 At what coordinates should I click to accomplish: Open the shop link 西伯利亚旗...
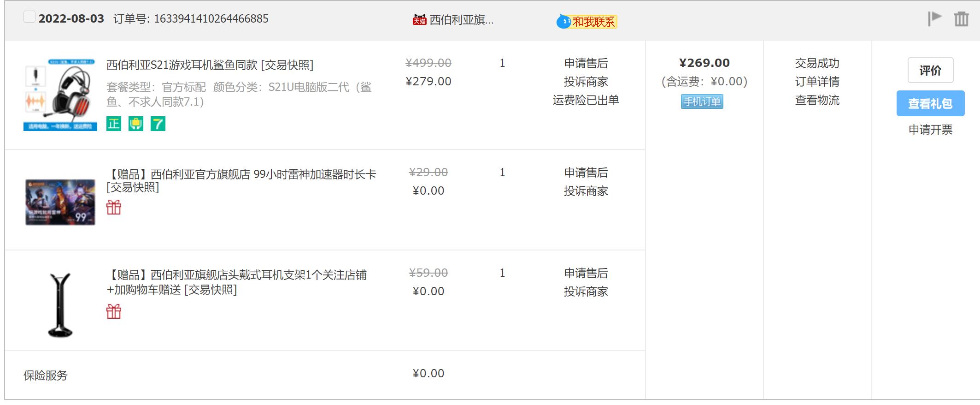pyautogui.click(x=461, y=20)
